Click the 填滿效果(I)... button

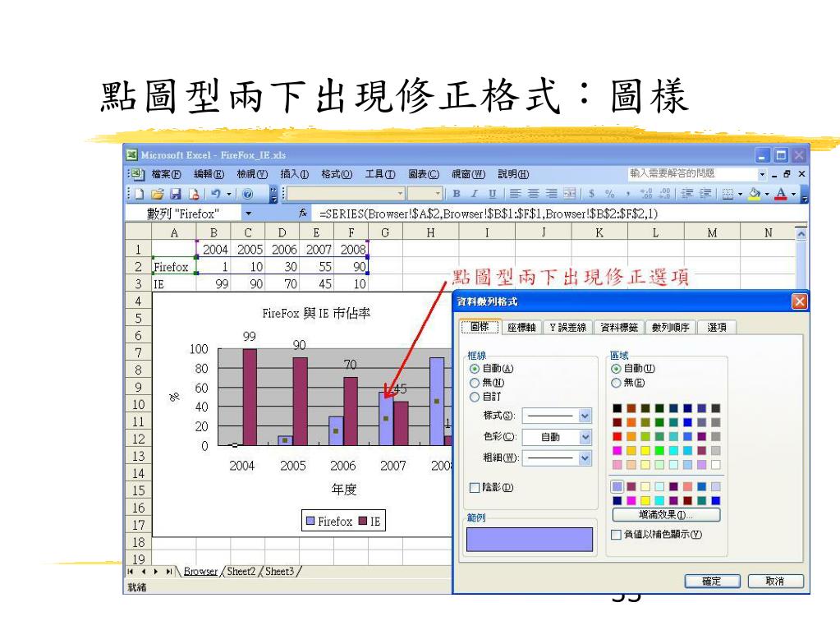point(666,515)
